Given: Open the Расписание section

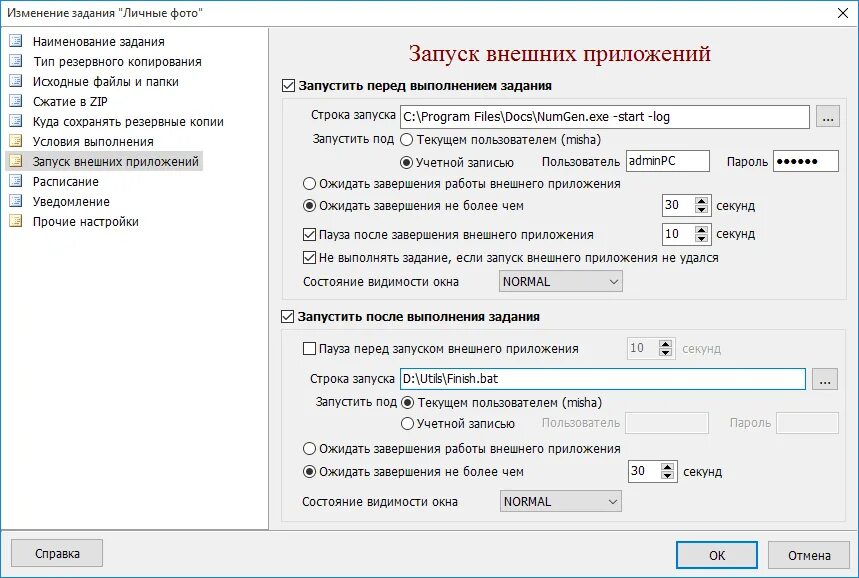Looking at the screenshot, I should (66, 181).
